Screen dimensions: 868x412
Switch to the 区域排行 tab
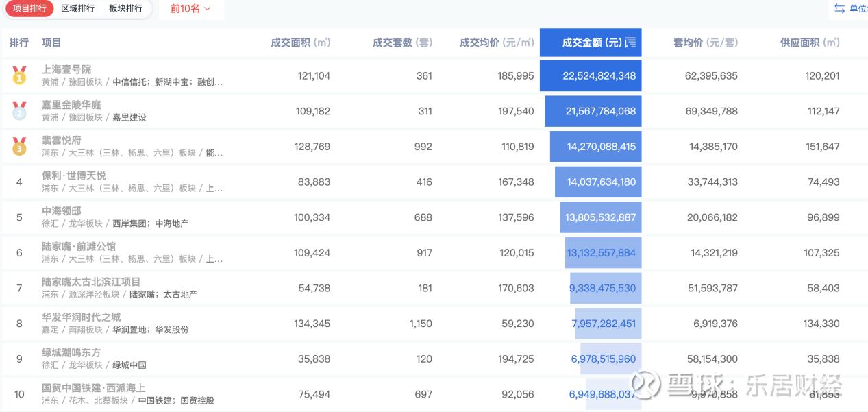click(x=78, y=9)
